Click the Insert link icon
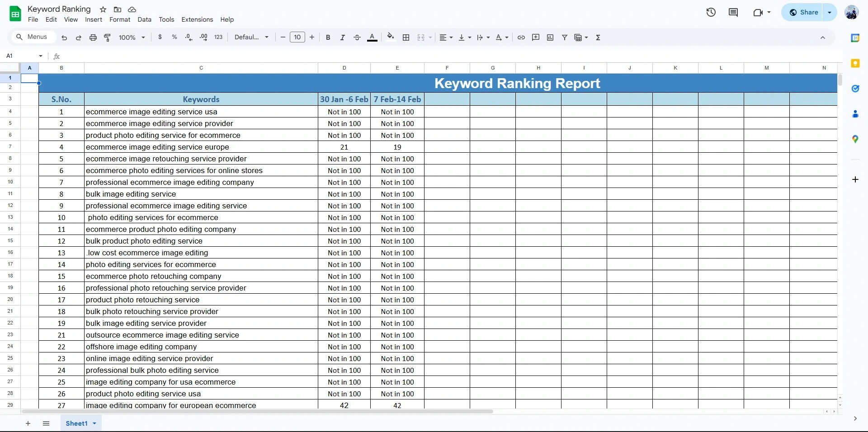This screenshot has height=432, width=868. point(521,38)
